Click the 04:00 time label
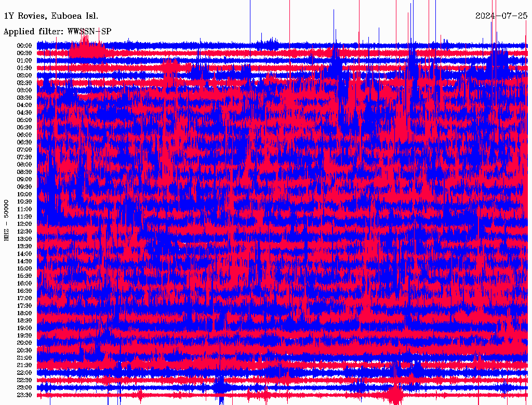 point(24,105)
